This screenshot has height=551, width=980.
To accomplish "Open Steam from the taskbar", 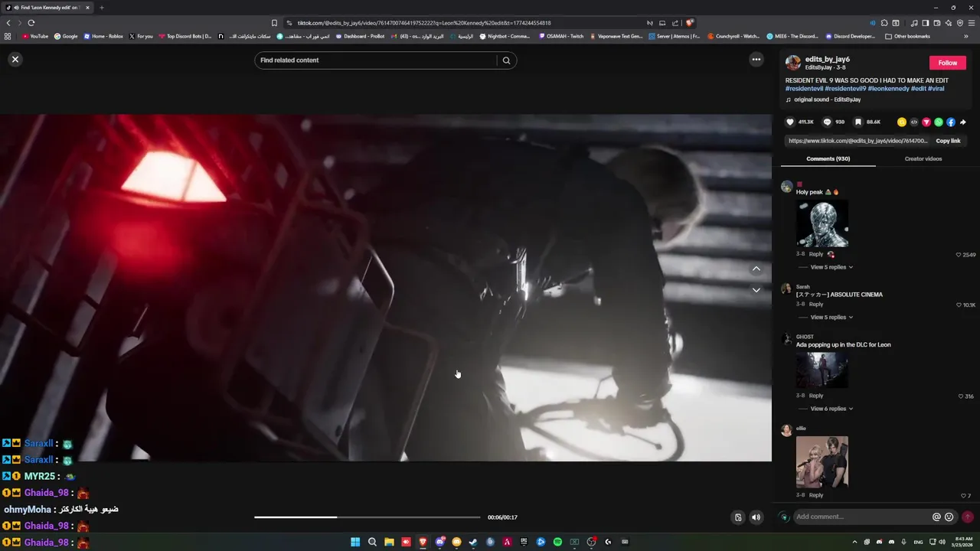I will point(473,542).
